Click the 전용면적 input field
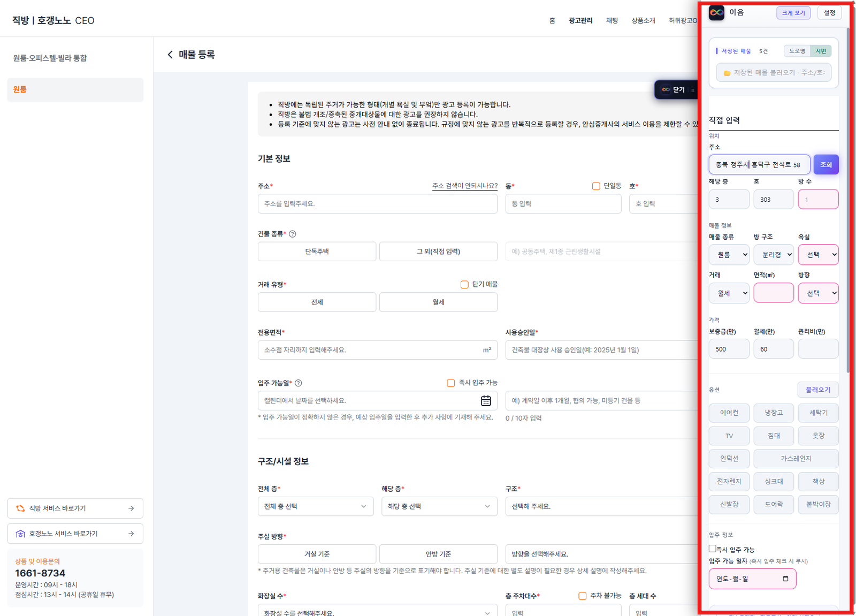The width and height of the screenshot is (856, 616). [x=378, y=350]
